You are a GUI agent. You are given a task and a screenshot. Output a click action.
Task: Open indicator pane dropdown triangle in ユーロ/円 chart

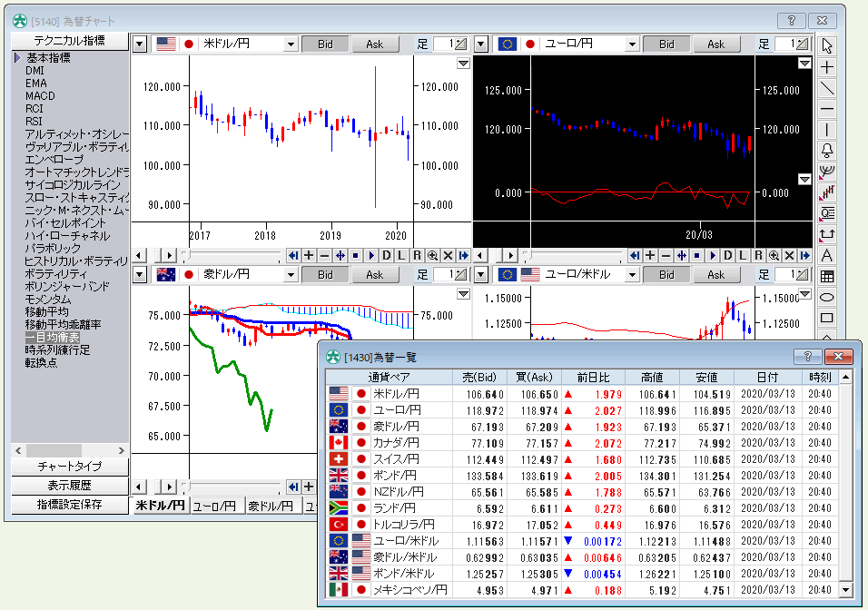click(804, 180)
